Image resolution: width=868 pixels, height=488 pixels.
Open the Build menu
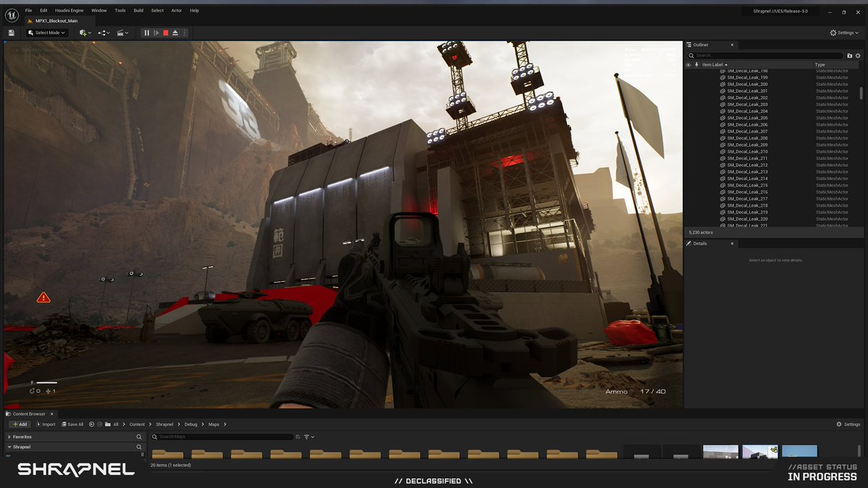tap(138, 11)
